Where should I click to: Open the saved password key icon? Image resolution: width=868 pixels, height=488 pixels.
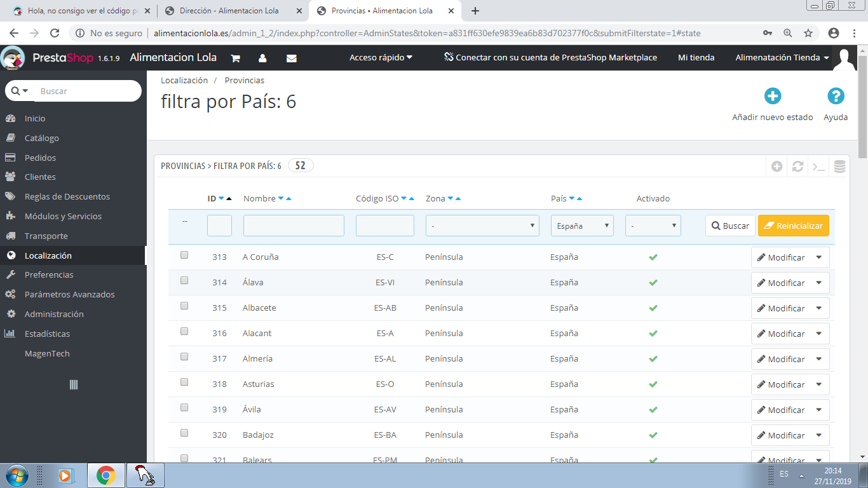[768, 33]
